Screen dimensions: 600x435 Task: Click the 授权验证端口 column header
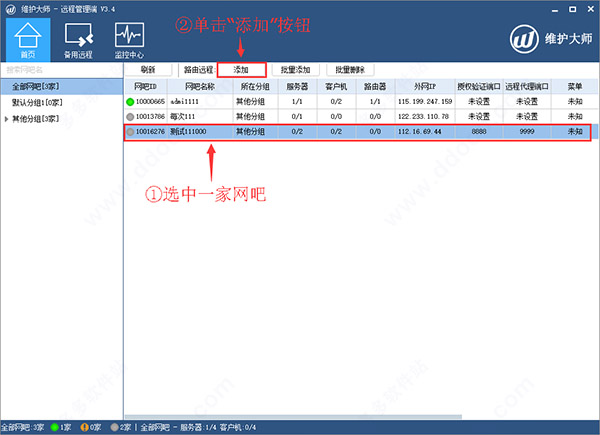click(x=479, y=86)
